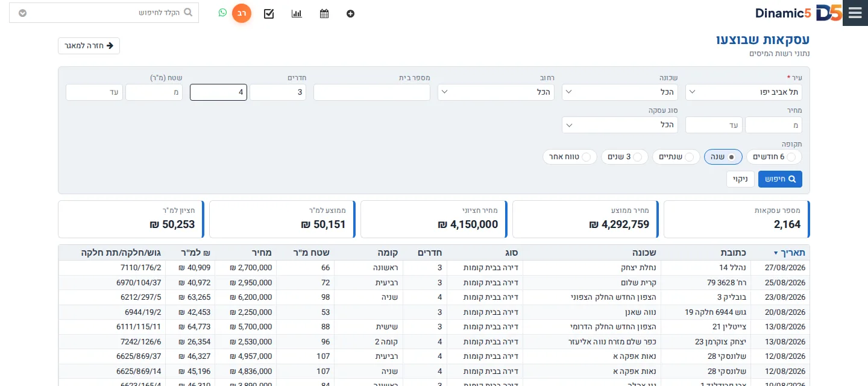Open the WhatsApp icon
Screen dimensions: 868x386
pos(222,13)
